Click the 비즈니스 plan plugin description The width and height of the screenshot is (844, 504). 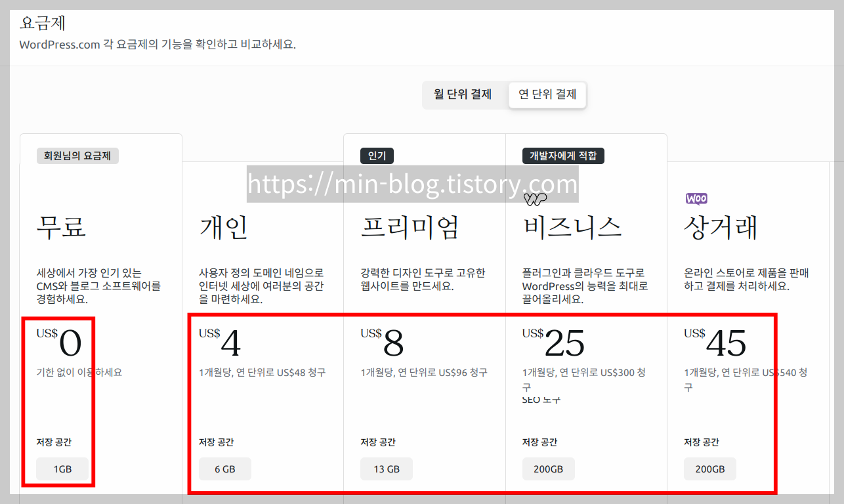click(x=585, y=285)
